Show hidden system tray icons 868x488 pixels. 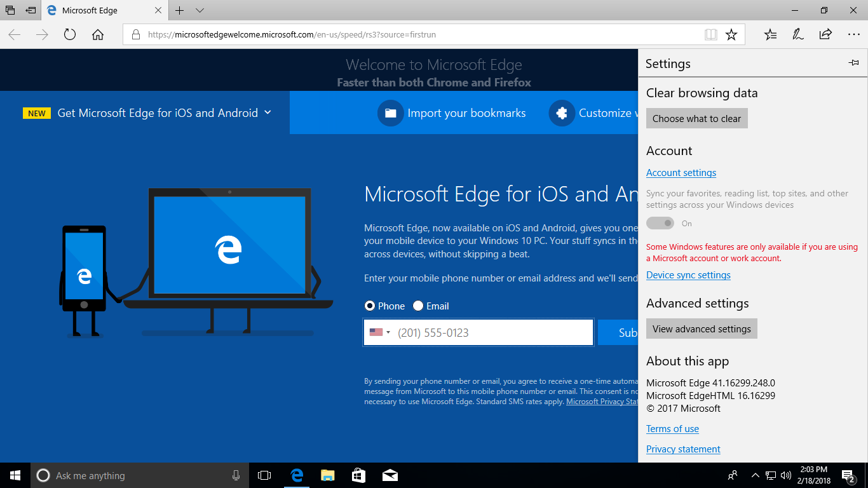755,475
